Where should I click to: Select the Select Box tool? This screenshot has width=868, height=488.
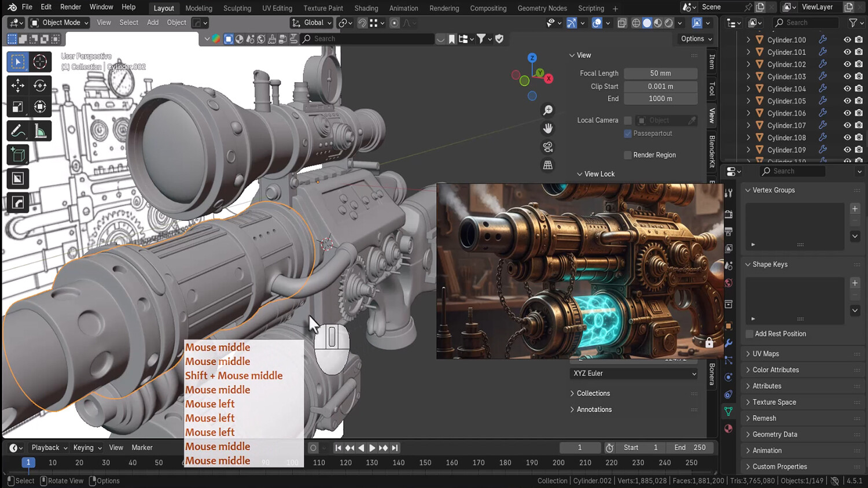tap(18, 61)
